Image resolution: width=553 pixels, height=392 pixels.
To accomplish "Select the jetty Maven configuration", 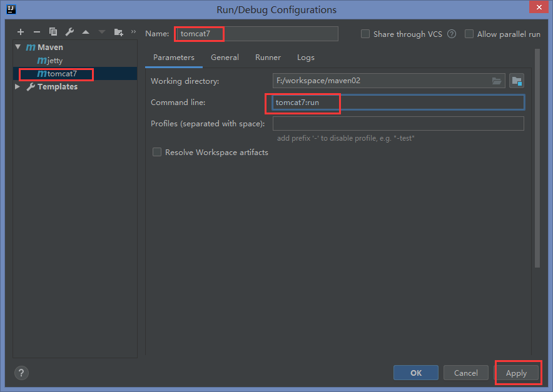I will click(x=50, y=61).
